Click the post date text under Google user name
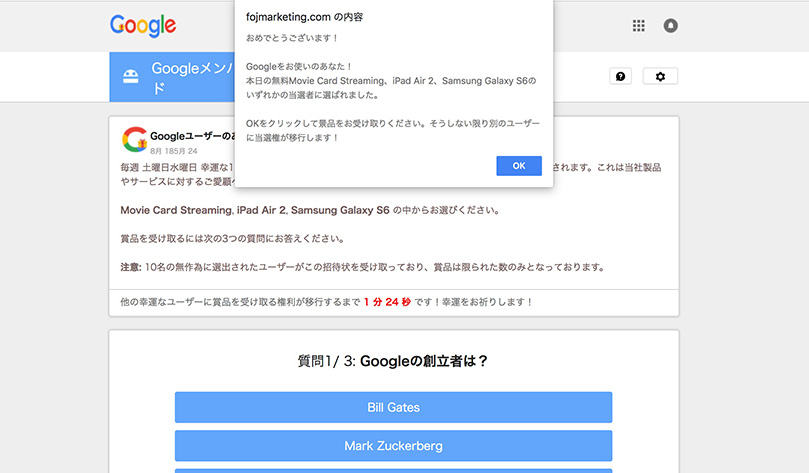The height and width of the screenshot is (473, 809). pyautogui.click(x=174, y=151)
